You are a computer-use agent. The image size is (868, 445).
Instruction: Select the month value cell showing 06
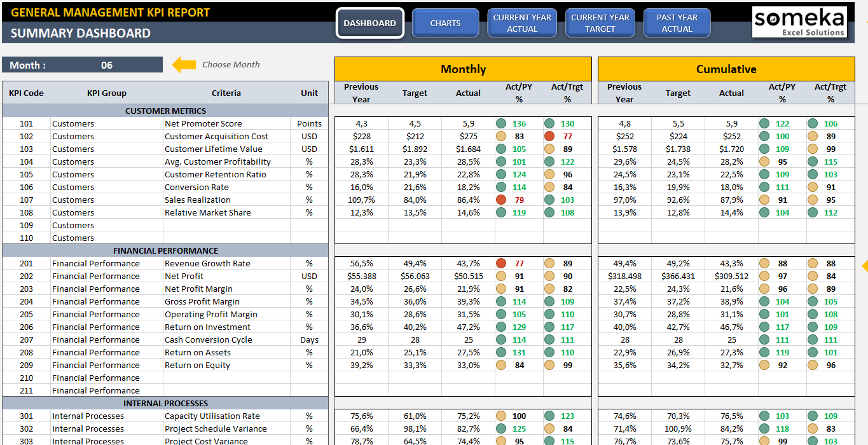coord(107,65)
